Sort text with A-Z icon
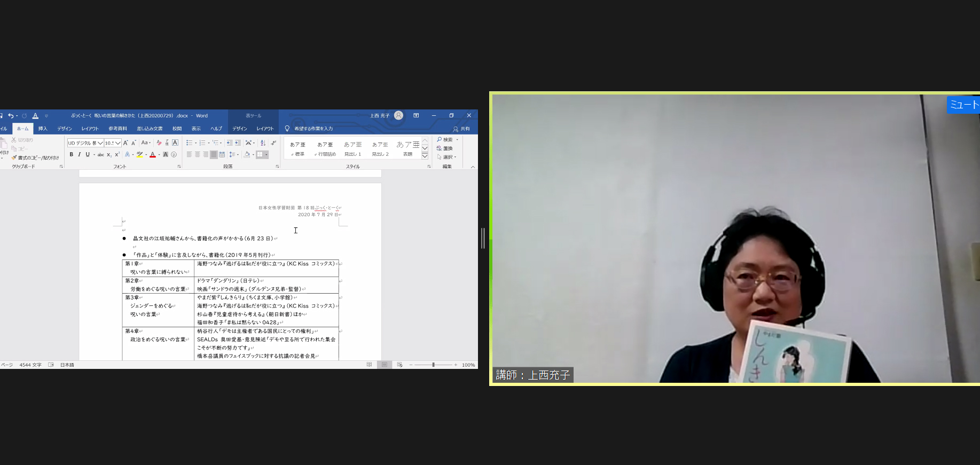Image resolution: width=980 pixels, height=465 pixels. (263, 143)
